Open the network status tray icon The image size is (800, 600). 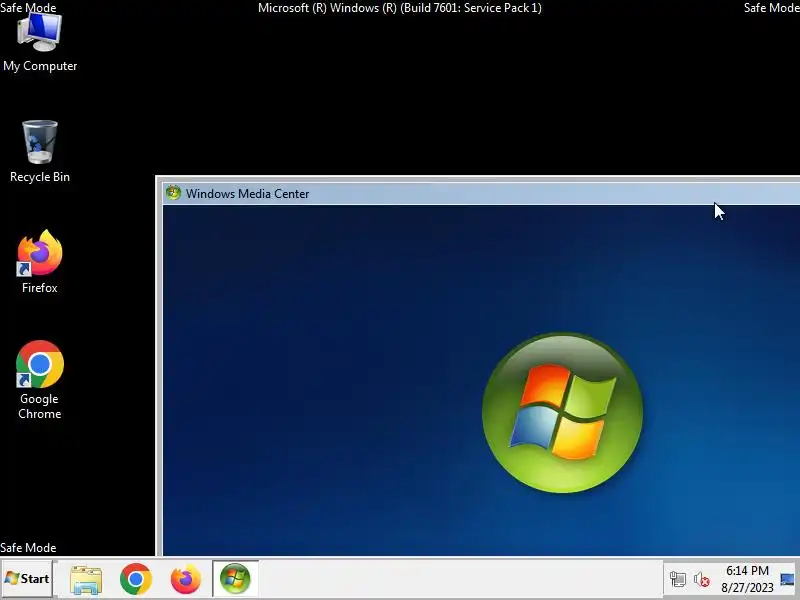[678, 580]
